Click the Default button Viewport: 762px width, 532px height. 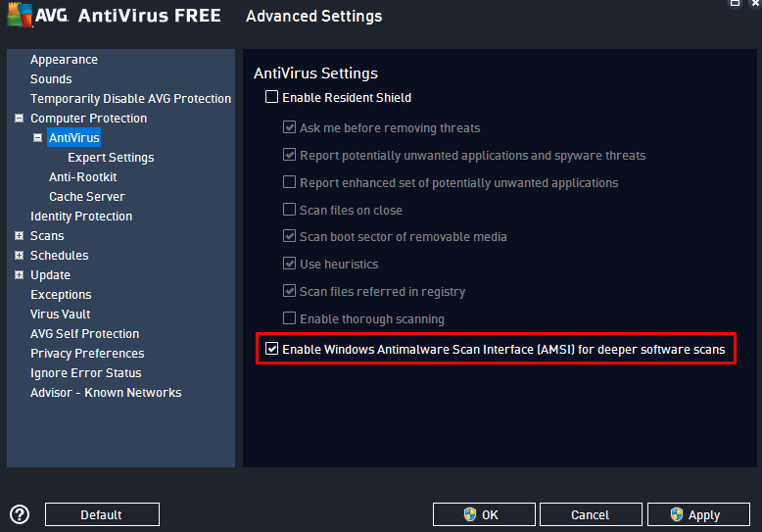tap(102, 514)
